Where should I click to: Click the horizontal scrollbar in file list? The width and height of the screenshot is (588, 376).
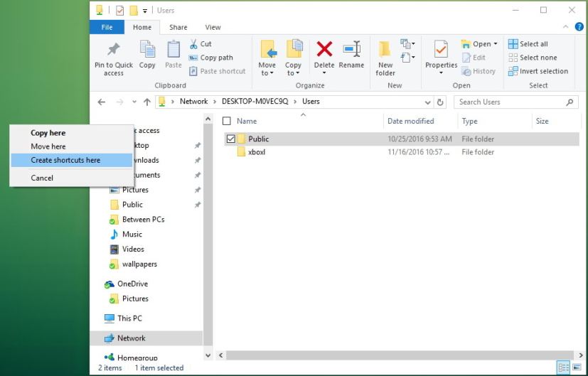[400, 355]
